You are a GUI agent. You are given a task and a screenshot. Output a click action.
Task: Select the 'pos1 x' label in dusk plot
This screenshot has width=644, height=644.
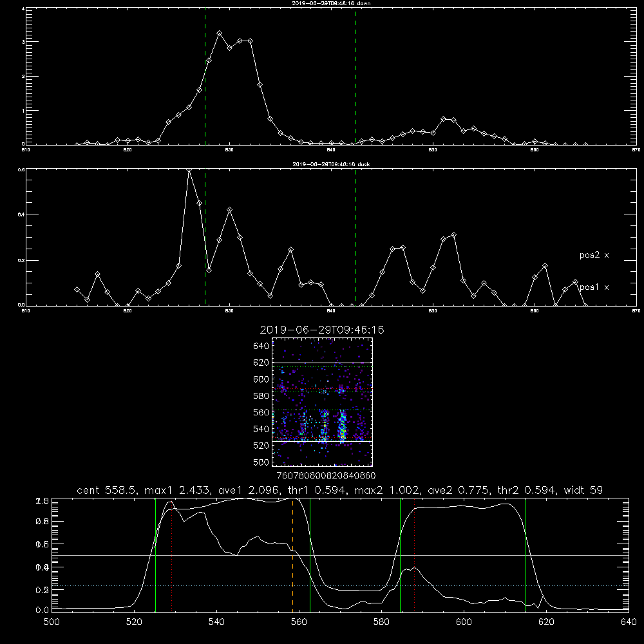point(594,287)
